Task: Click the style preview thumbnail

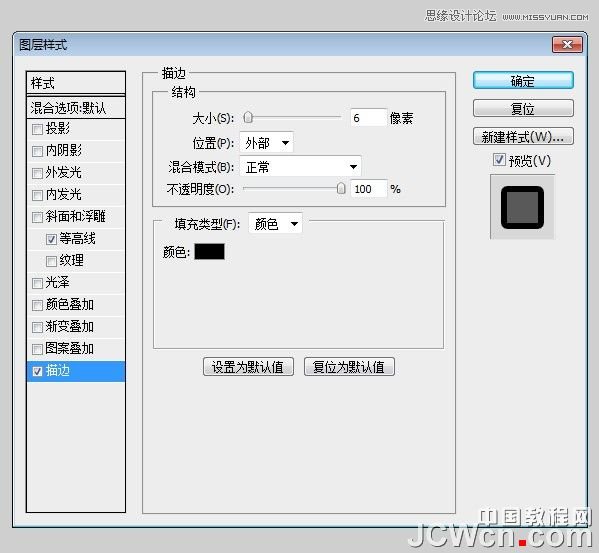Action: click(x=522, y=207)
